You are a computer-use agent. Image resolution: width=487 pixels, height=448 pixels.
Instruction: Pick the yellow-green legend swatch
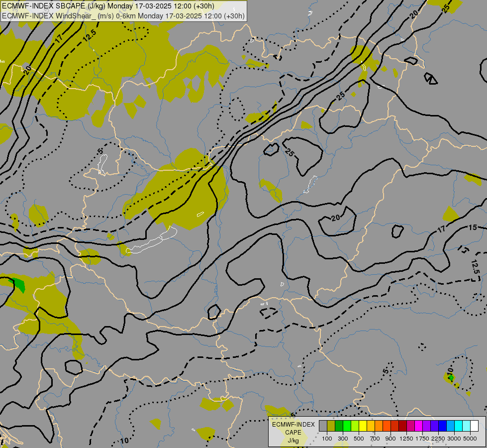click(355, 426)
